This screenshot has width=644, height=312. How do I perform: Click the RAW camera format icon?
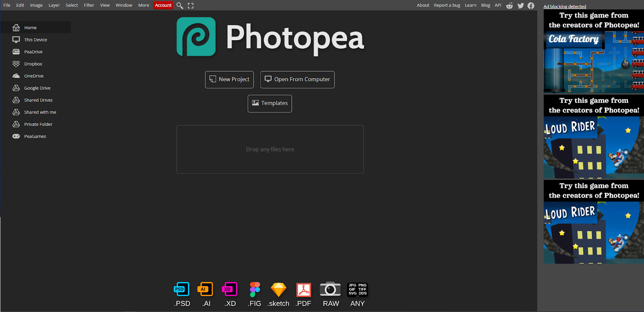330,289
